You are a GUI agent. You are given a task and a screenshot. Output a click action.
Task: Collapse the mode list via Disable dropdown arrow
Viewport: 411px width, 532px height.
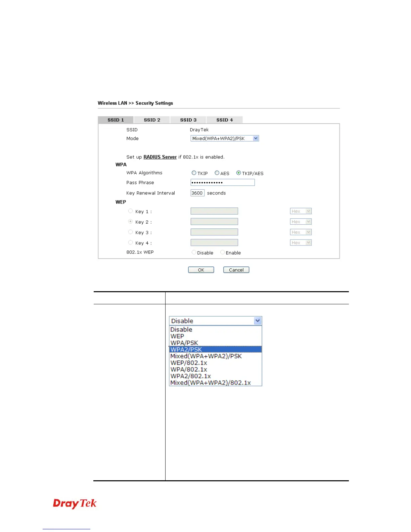[258, 321]
